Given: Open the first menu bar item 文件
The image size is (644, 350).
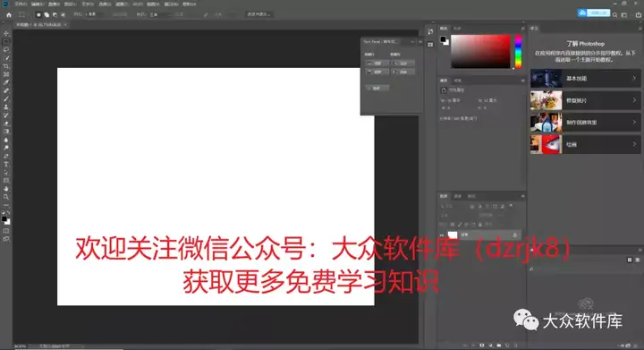Looking at the screenshot, I should [x=20, y=4].
